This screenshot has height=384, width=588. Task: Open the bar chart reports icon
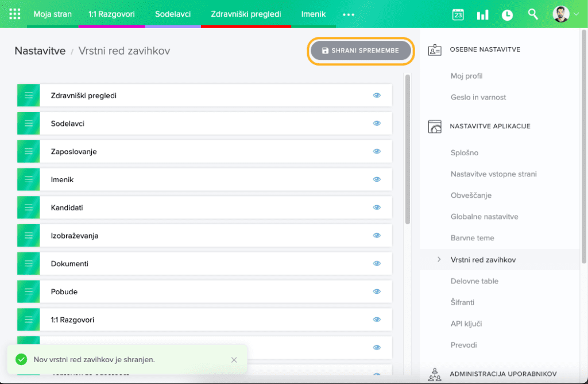point(482,15)
